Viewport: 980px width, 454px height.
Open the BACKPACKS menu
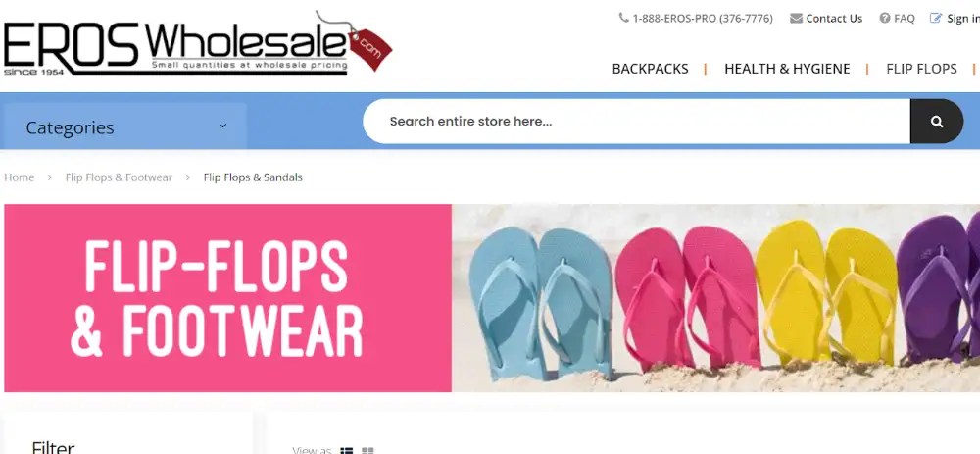pos(650,69)
